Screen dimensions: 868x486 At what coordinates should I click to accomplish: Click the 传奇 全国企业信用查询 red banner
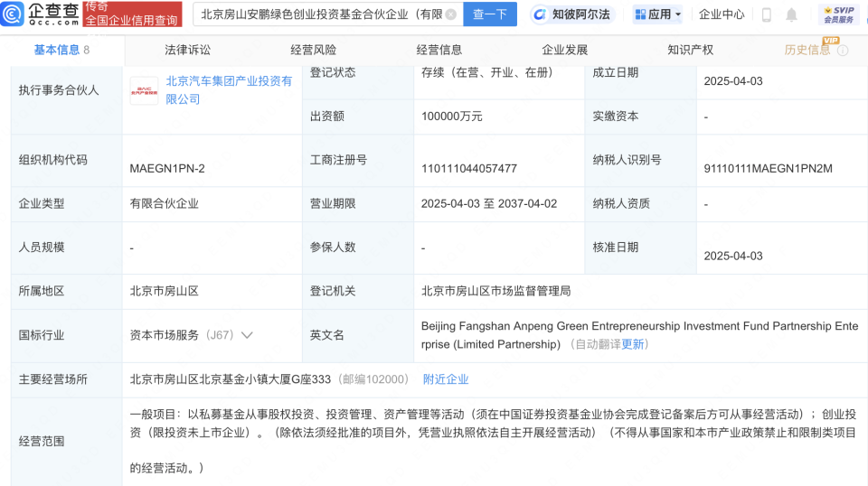pyautogui.click(x=132, y=14)
